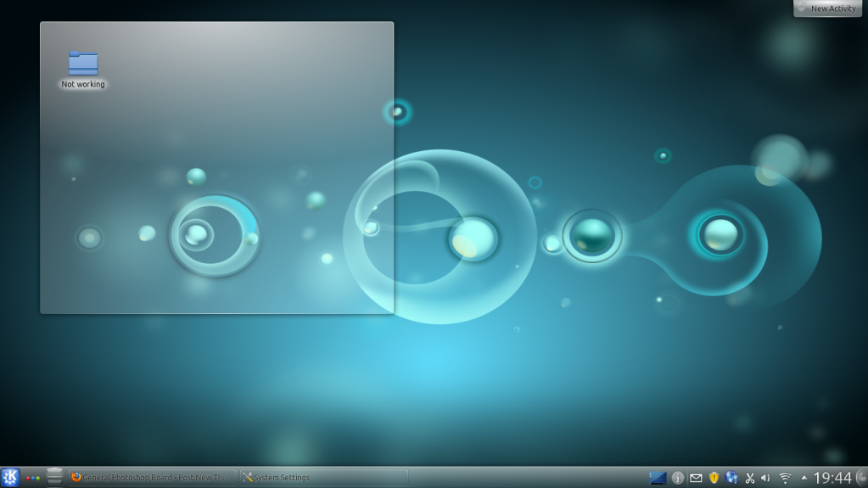Switch to System Settings taskbar entry
Viewport: 868px width, 488px height.
click(x=323, y=478)
